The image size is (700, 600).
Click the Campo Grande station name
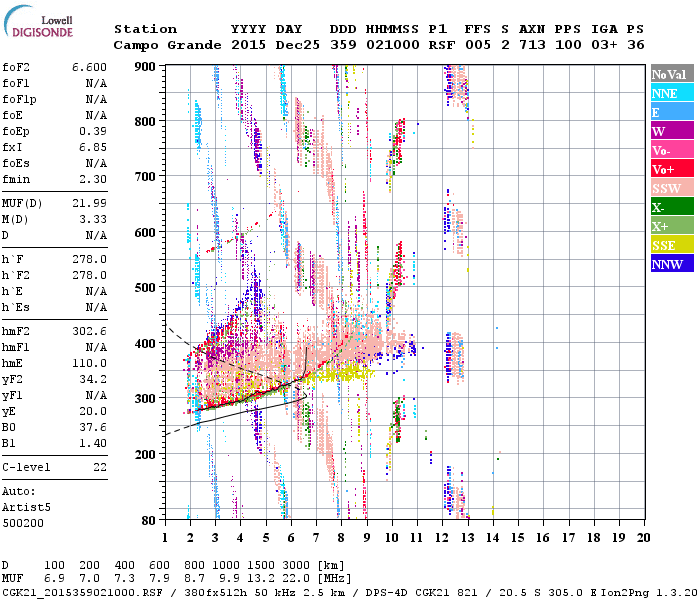click(x=167, y=45)
